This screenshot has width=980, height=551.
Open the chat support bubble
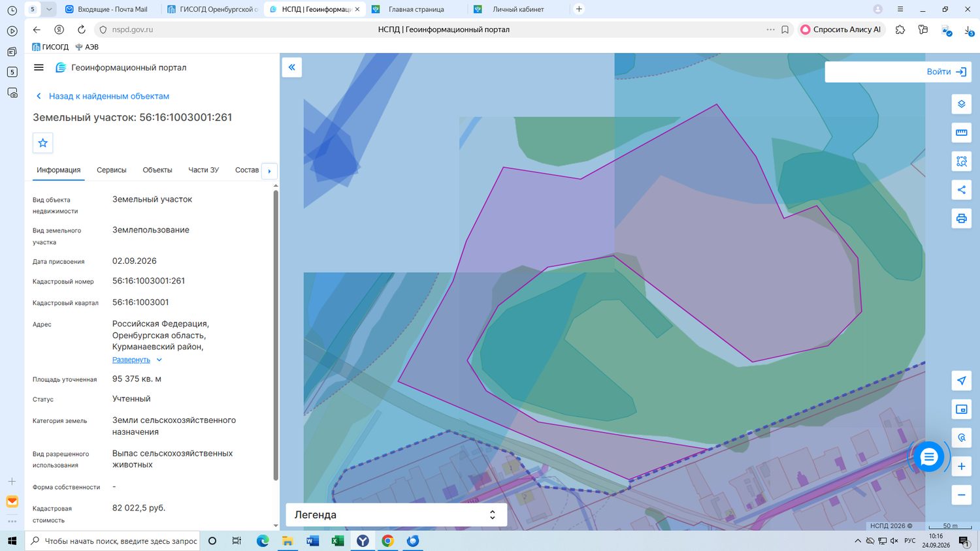[x=928, y=457]
